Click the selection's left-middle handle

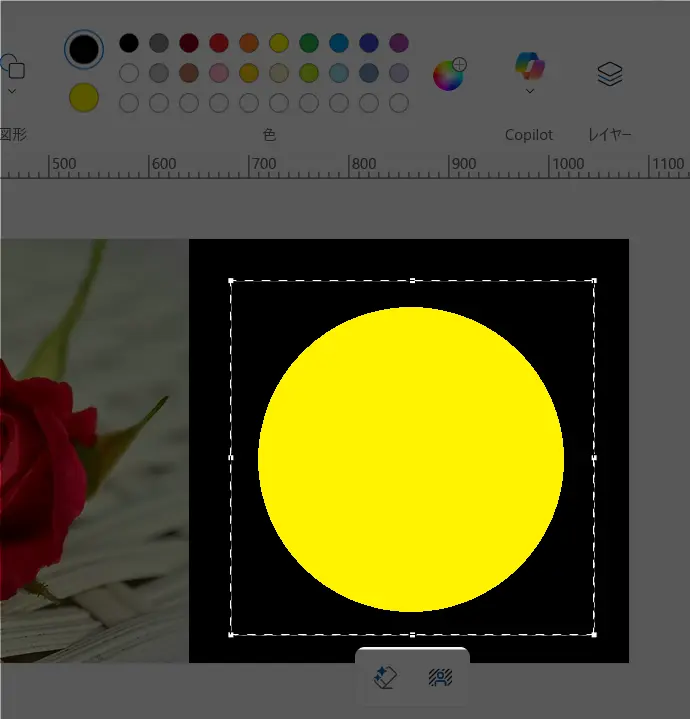coord(231,458)
